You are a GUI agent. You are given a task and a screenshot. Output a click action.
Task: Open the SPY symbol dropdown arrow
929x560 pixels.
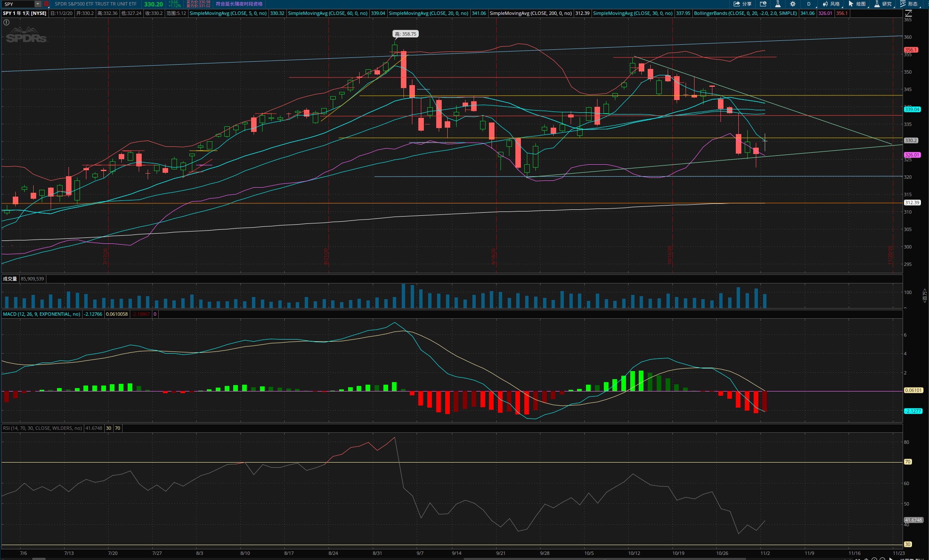38,4
